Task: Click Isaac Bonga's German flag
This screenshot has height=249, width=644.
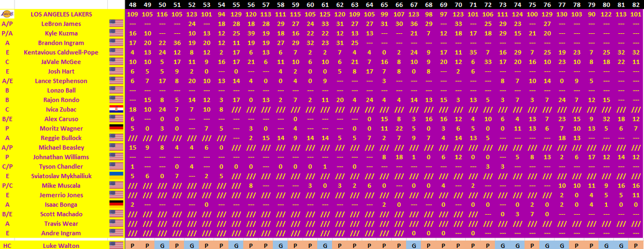Action: (115, 204)
